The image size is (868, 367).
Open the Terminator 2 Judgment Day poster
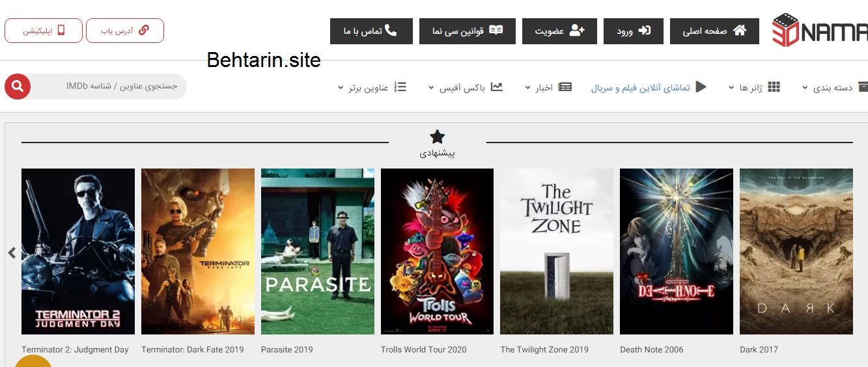(x=78, y=251)
